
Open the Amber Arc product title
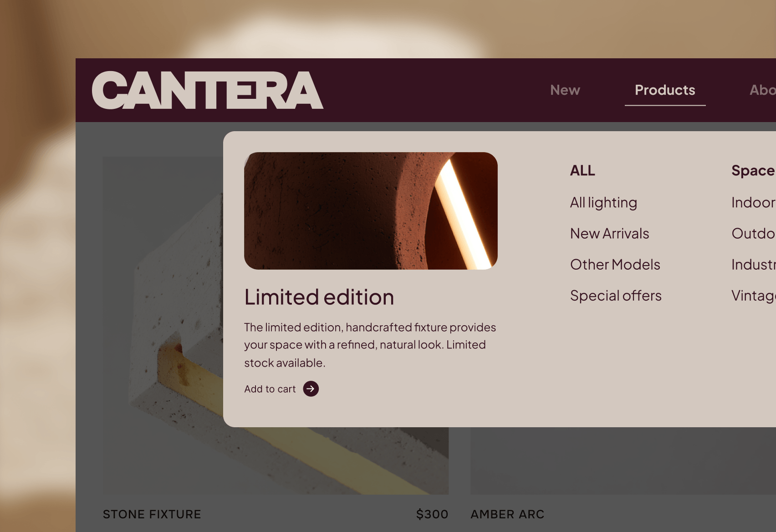point(507,514)
